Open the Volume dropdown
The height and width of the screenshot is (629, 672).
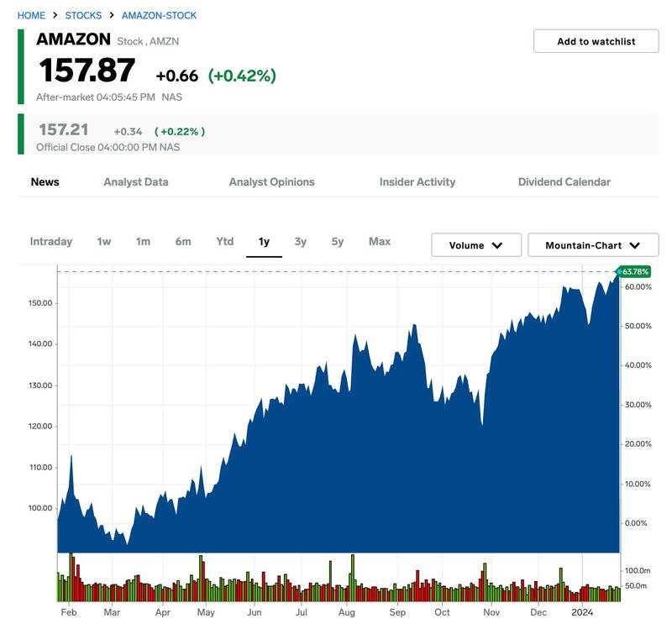point(476,245)
